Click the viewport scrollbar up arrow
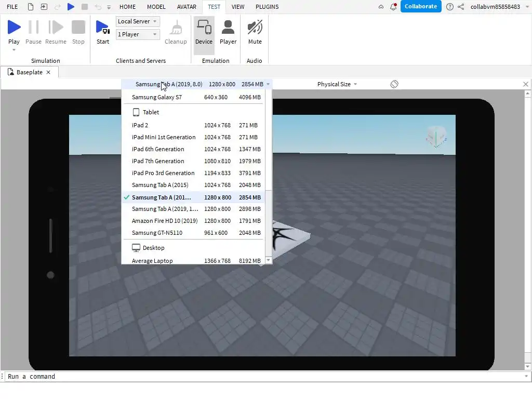This screenshot has width=532, height=399. [x=528, y=93]
